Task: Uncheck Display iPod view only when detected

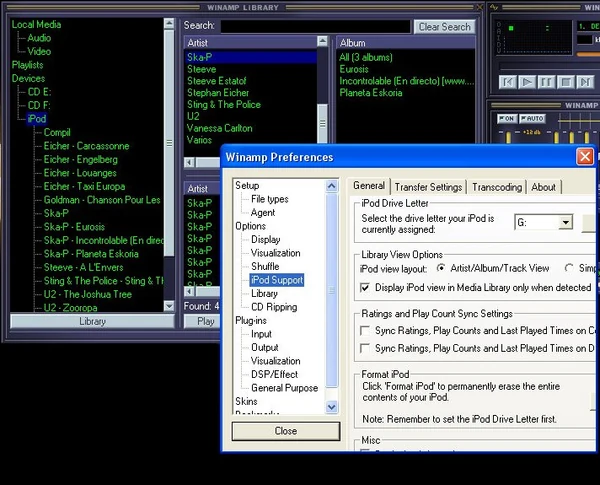Action: pyautogui.click(x=365, y=287)
